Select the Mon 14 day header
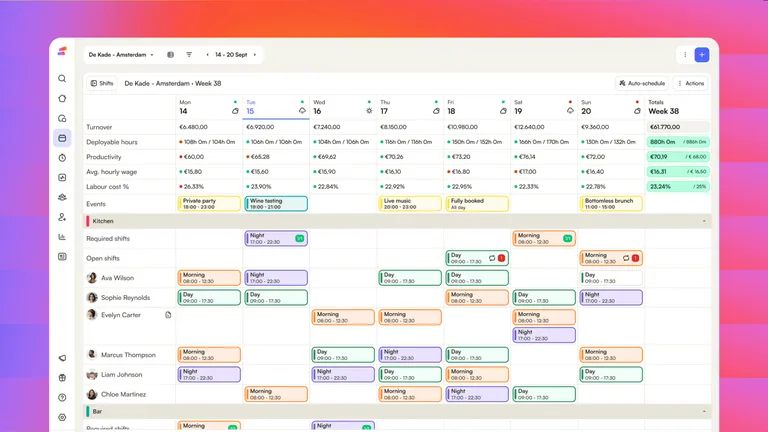The image size is (768, 432). click(209, 107)
